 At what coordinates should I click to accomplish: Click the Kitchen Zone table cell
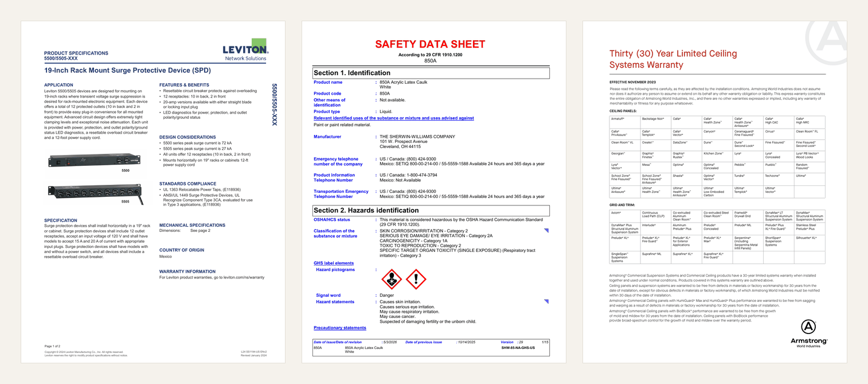(x=717, y=156)
